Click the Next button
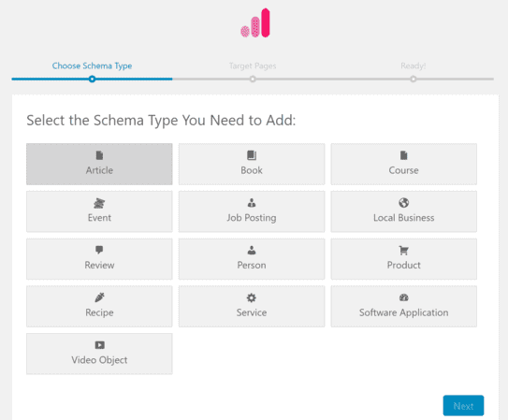 463,405
